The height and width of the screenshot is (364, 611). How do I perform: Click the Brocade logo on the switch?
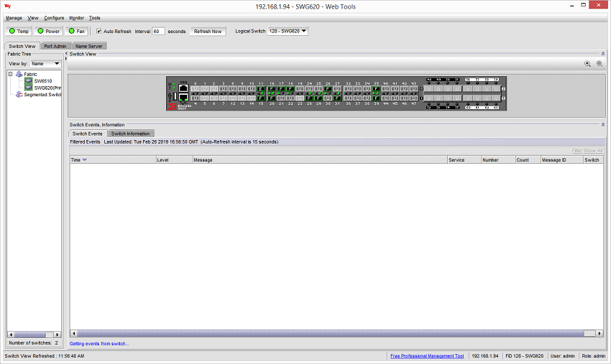click(172, 107)
